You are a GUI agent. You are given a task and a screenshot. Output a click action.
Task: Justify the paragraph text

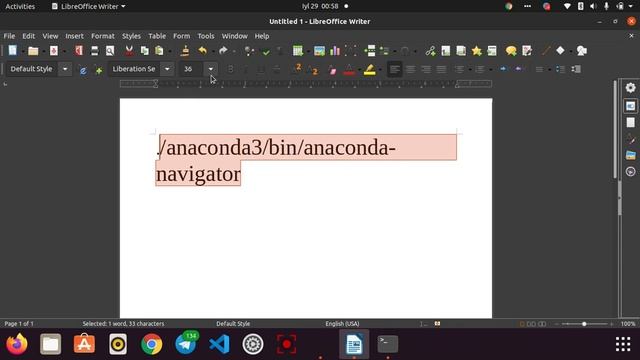(441, 69)
